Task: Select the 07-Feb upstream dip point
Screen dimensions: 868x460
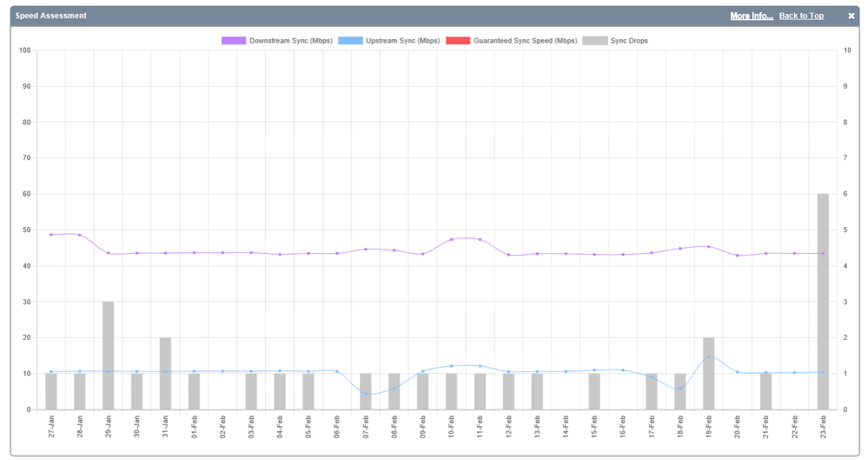Action: coord(366,394)
